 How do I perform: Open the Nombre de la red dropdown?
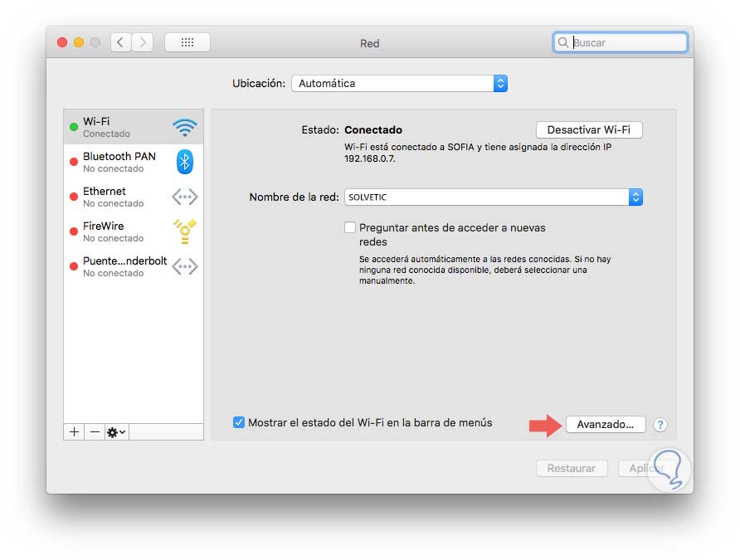click(494, 197)
